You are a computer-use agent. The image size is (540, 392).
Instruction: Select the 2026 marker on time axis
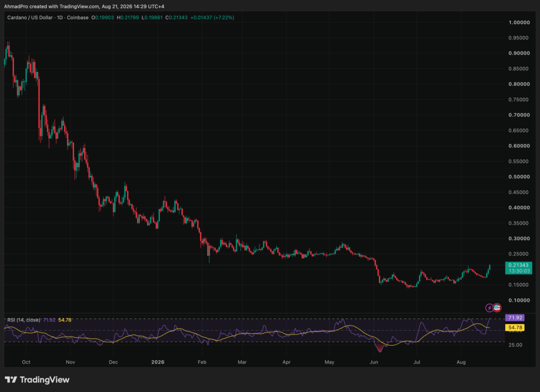(158, 362)
